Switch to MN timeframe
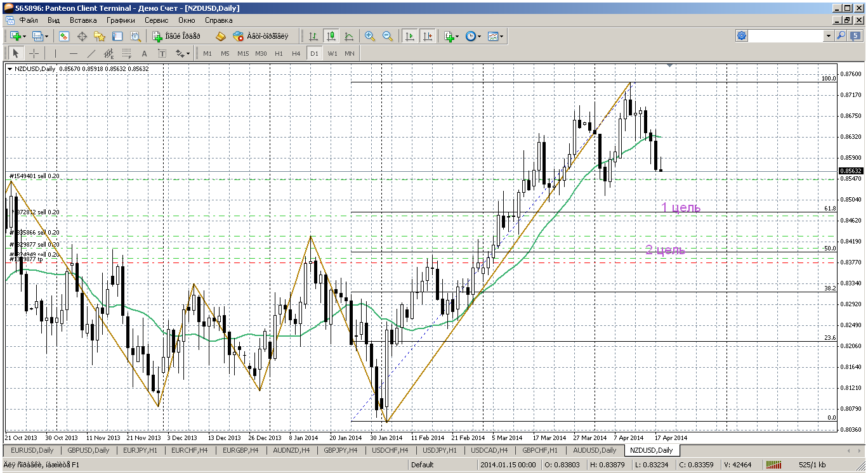This screenshot has height=473, width=868. [350, 54]
